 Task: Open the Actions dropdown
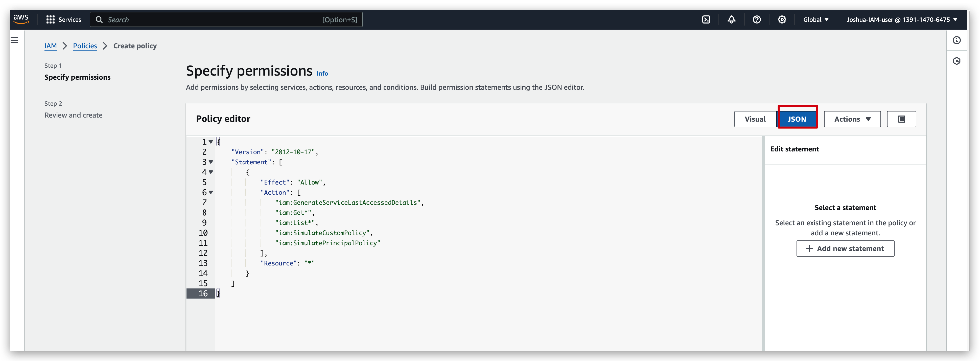tap(852, 119)
